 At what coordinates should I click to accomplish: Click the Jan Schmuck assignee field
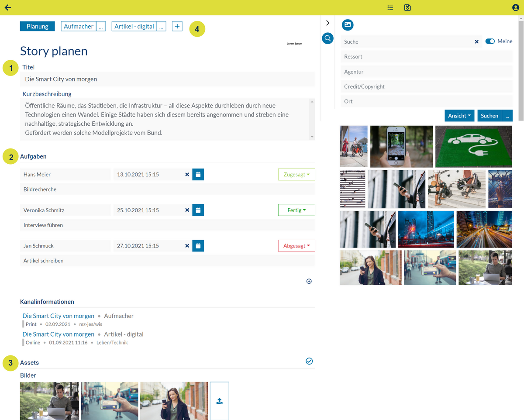[65, 246]
